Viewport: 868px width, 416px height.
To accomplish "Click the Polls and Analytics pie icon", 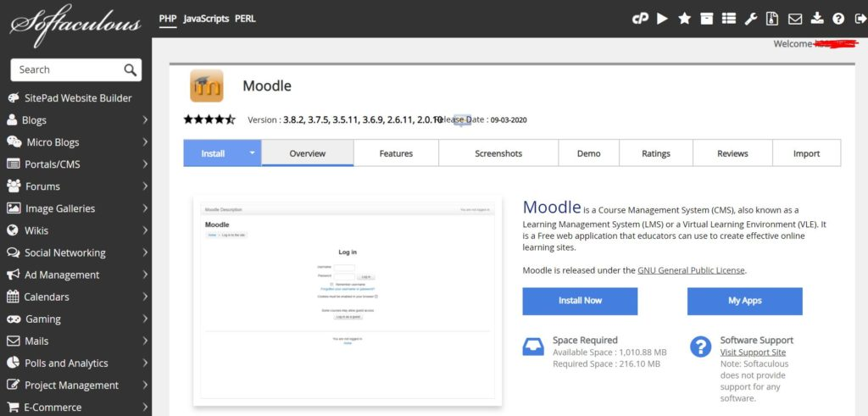I will [x=13, y=363].
